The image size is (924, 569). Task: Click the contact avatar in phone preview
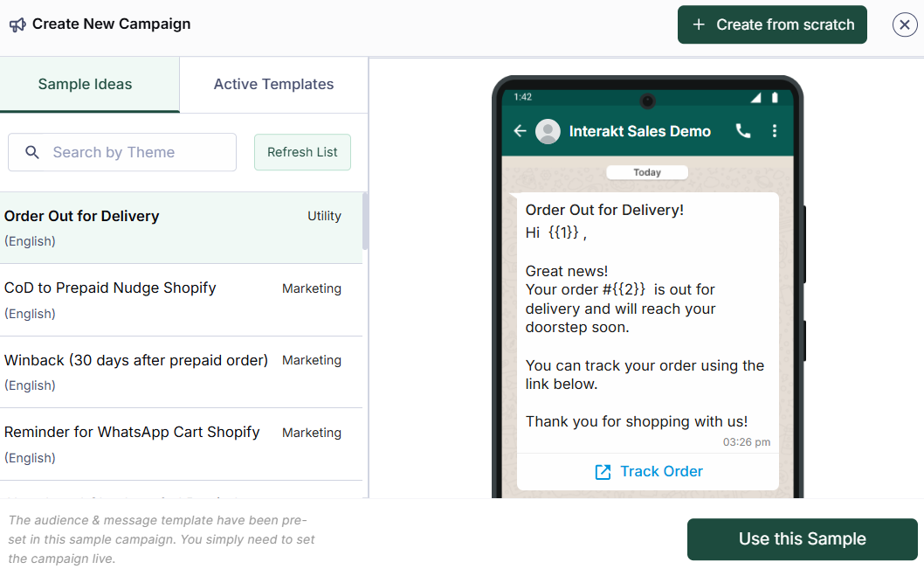click(548, 131)
